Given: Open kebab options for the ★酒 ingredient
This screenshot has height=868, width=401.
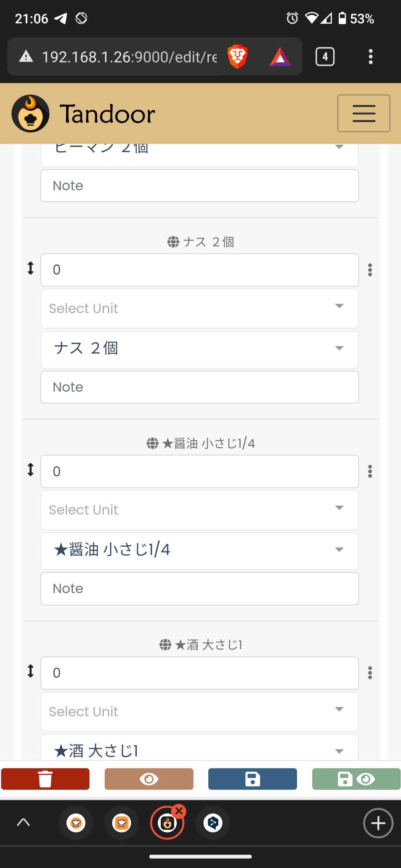Looking at the screenshot, I should (x=370, y=673).
